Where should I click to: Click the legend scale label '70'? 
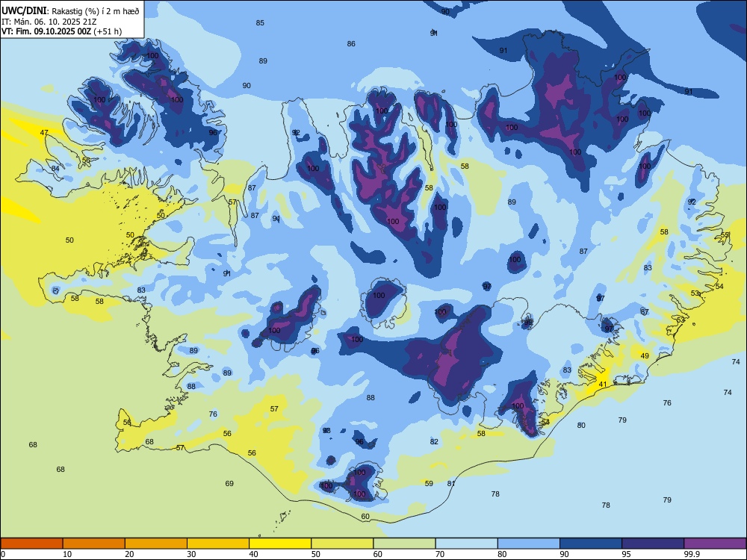[440, 554]
